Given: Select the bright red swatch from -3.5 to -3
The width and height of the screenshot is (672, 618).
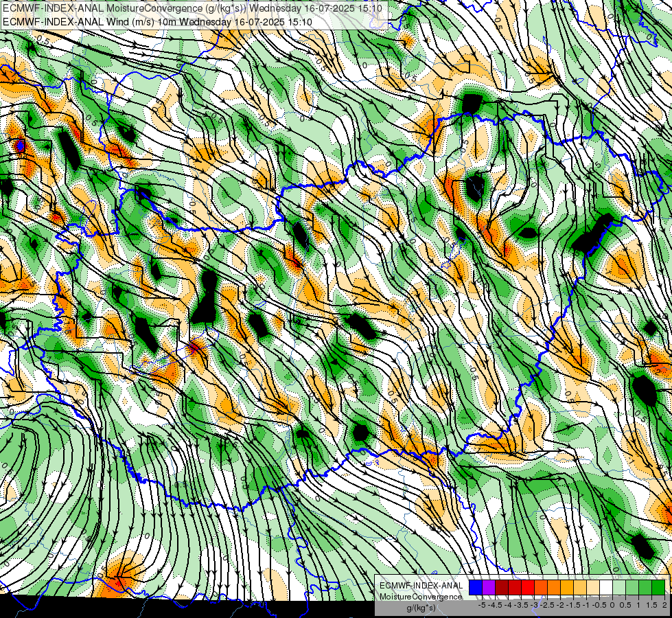Looking at the screenshot, I should click(x=528, y=588).
